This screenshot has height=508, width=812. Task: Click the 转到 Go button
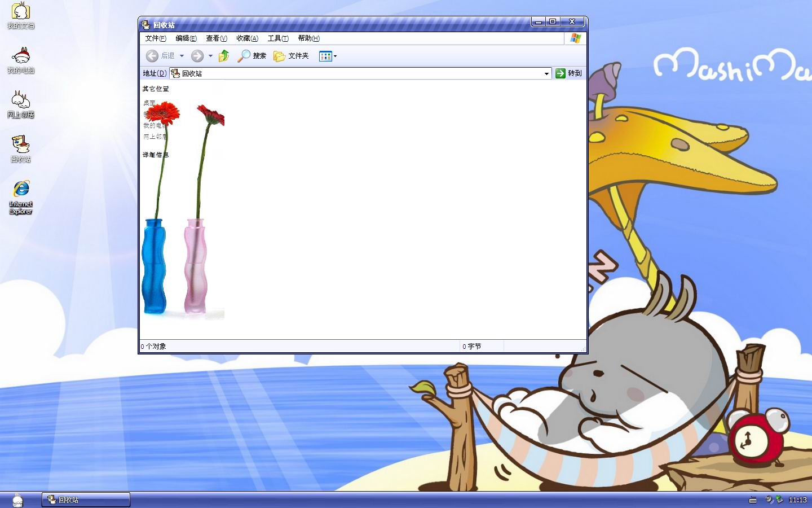point(569,73)
